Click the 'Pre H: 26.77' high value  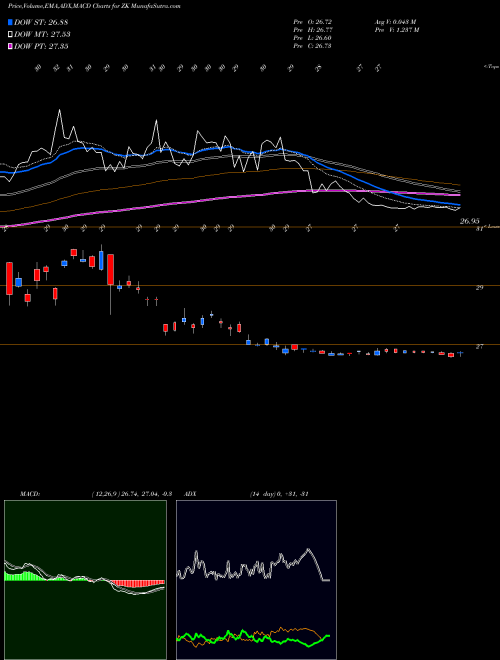coord(313,30)
